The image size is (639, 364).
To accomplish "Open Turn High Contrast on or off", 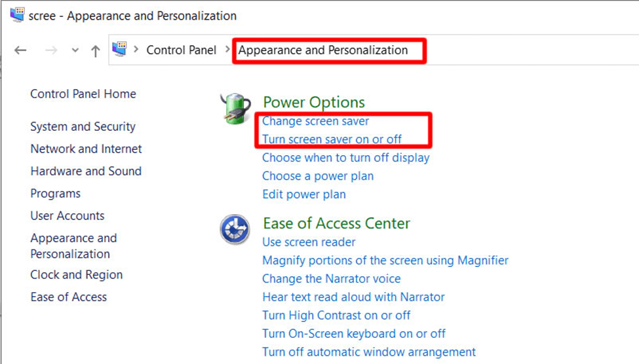I will coord(336,315).
